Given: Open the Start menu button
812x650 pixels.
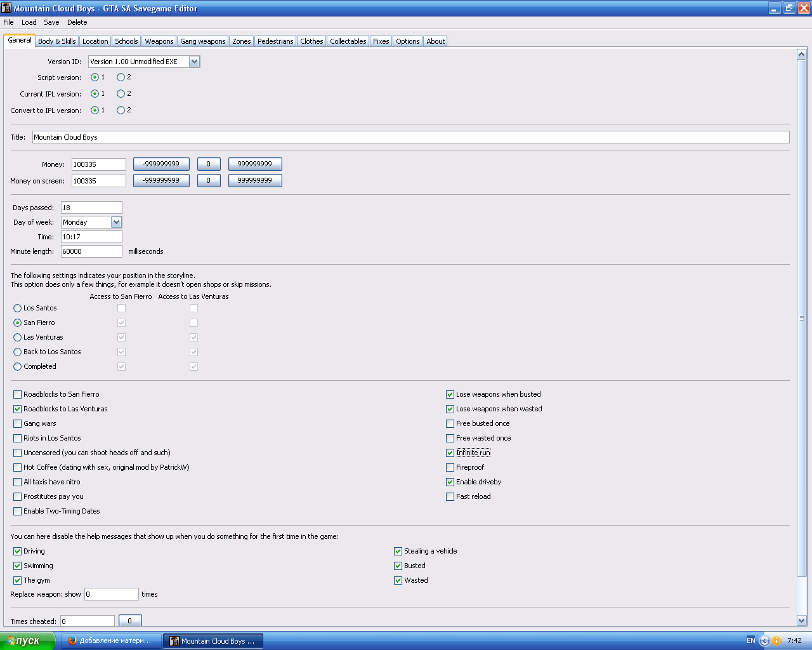Looking at the screenshot, I should [x=27, y=640].
